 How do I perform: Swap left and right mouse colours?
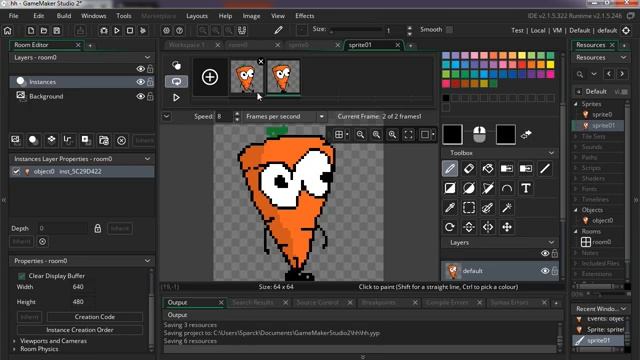pos(526,134)
